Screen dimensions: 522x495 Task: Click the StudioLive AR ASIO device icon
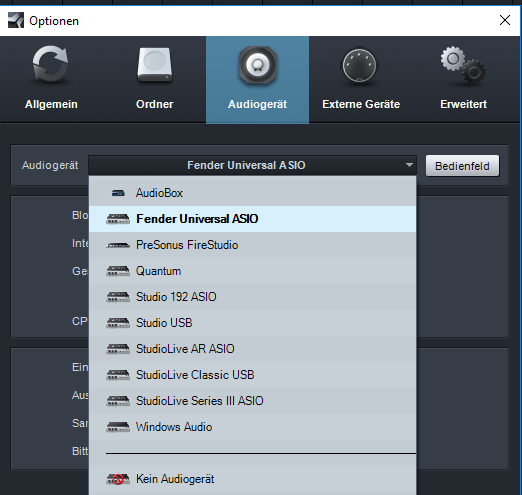pyautogui.click(x=118, y=349)
